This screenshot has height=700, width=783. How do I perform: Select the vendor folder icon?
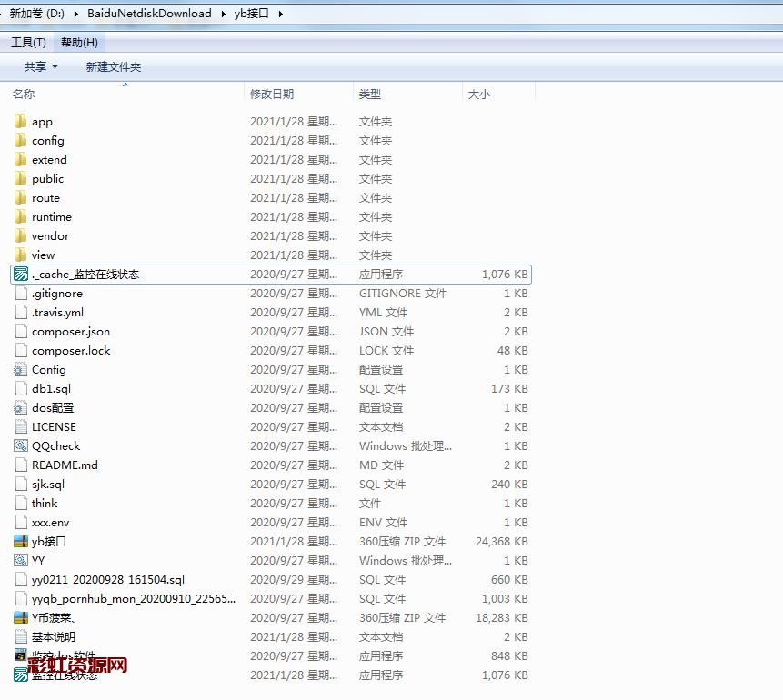tap(21, 235)
